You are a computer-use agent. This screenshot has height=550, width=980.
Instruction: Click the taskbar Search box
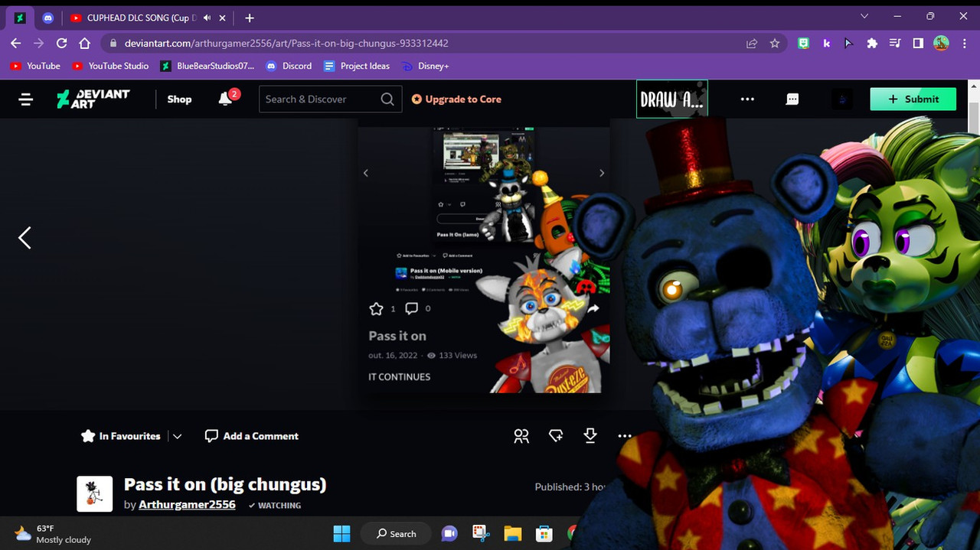[x=396, y=533]
